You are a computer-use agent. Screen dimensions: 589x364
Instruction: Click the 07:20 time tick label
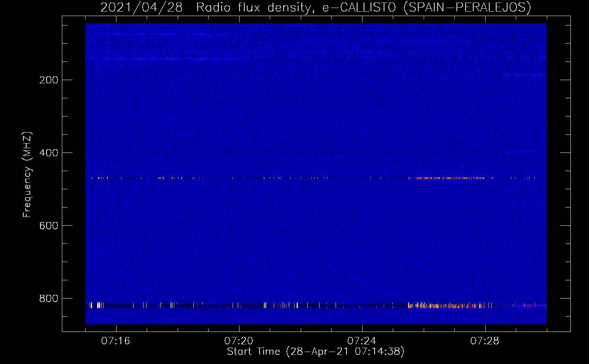pos(239,341)
